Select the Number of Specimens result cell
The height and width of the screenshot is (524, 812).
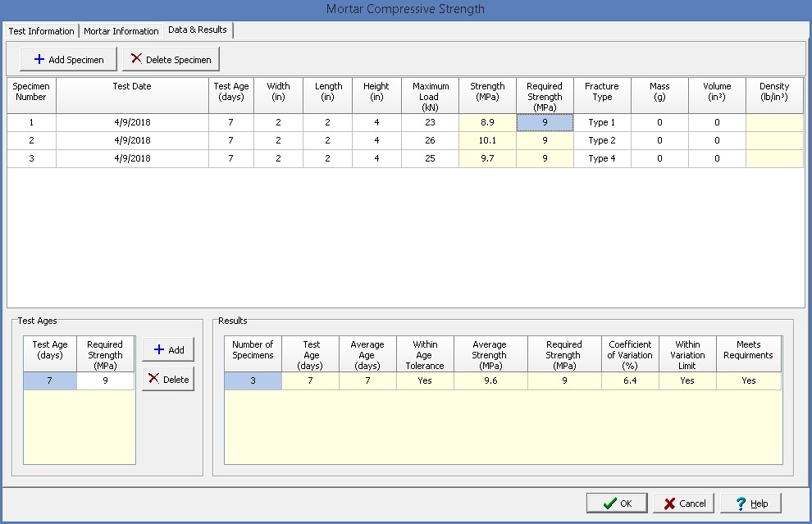click(253, 380)
